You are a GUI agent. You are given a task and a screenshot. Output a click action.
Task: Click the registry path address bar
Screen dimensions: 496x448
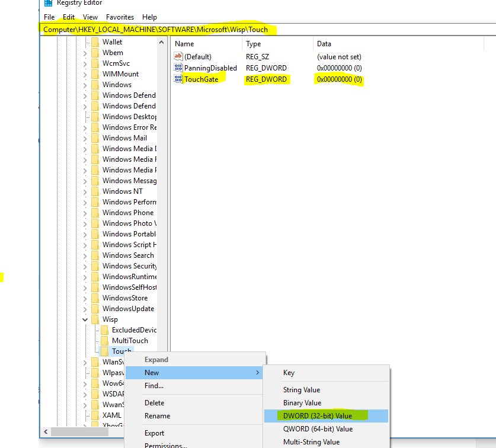coord(268,30)
